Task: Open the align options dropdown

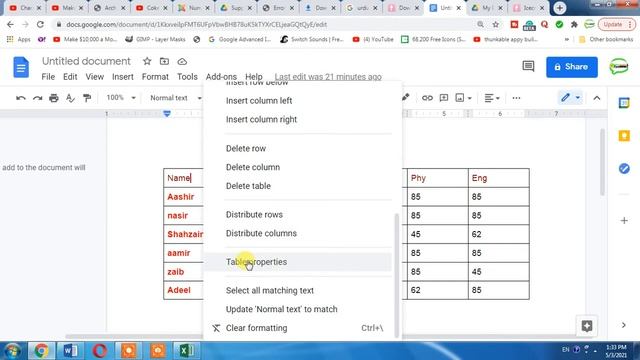Action: pos(492,98)
